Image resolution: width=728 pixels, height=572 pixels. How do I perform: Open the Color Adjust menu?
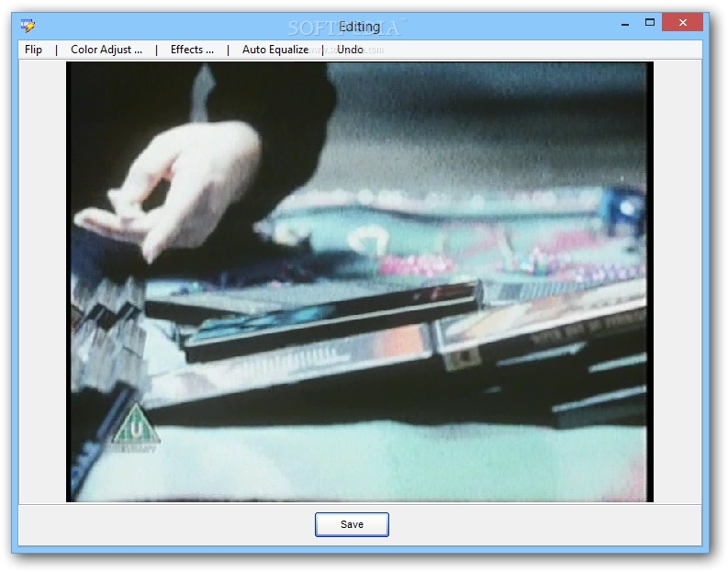(106, 50)
